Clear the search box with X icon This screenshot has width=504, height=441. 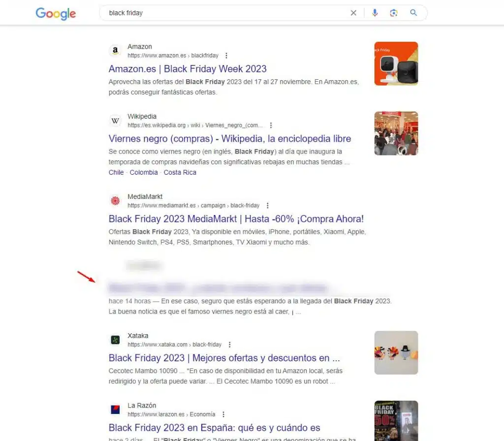pyautogui.click(x=353, y=13)
